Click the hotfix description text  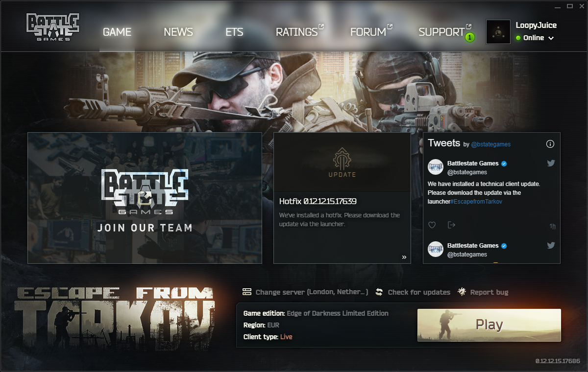click(x=340, y=219)
